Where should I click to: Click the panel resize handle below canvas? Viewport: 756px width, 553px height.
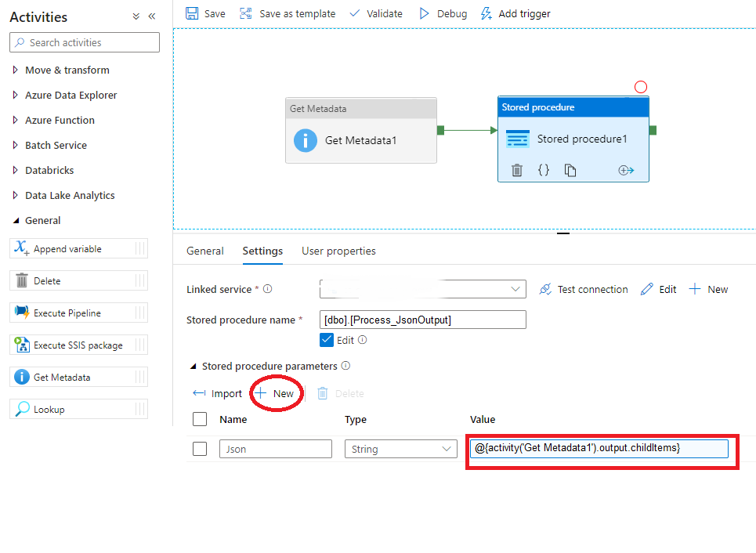[563, 233]
